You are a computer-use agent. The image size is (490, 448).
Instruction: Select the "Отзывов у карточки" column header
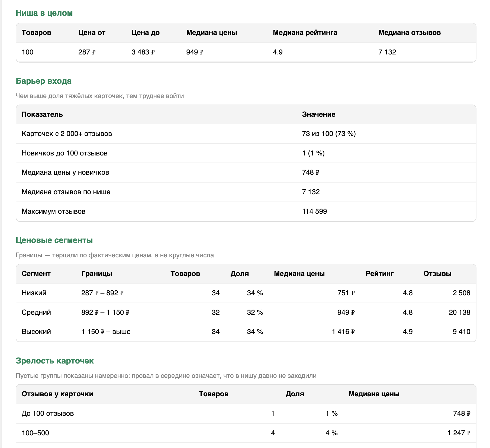point(57,394)
